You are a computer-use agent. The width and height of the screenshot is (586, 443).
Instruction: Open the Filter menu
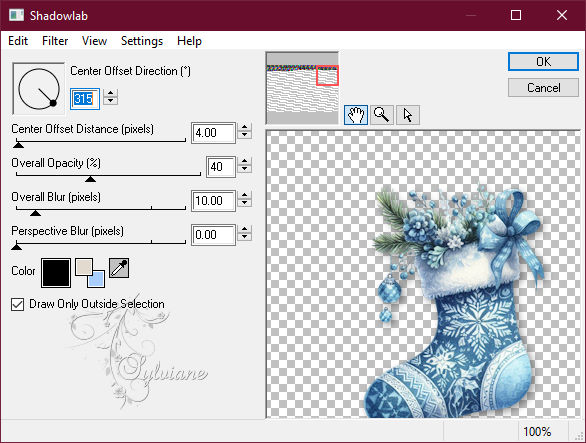coord(55,41)
